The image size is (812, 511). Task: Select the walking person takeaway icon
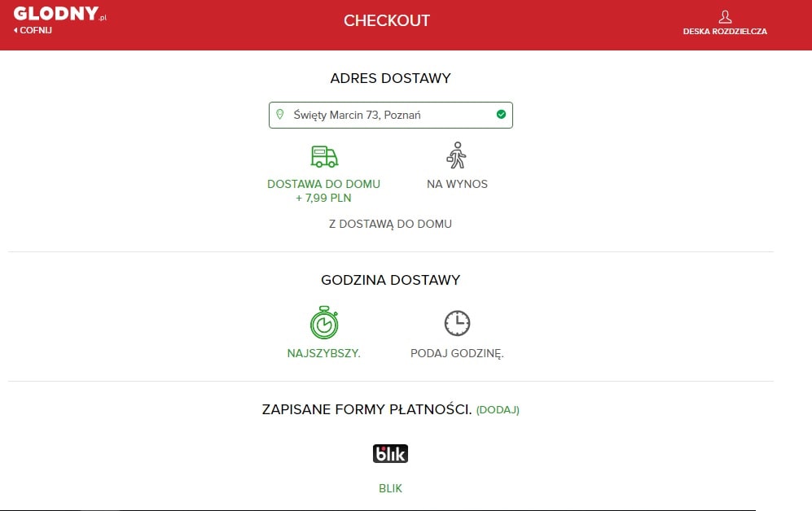pyautogui.click(x=457, y=155)
